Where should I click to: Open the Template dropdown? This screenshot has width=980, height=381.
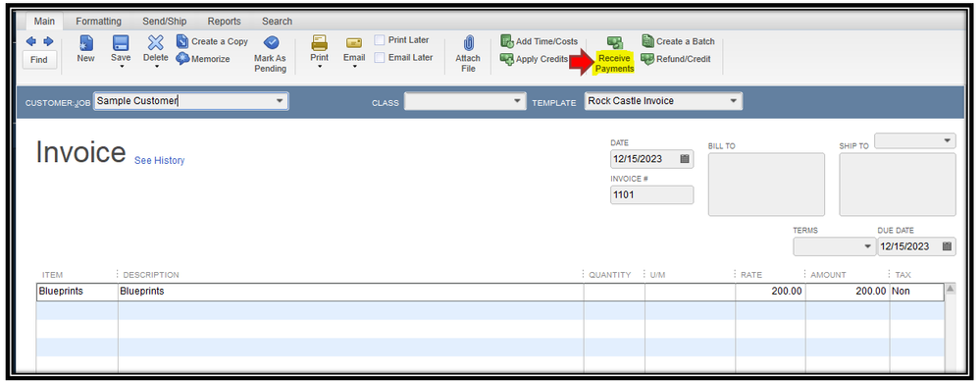pyautogui.click(x=733, y=101)
